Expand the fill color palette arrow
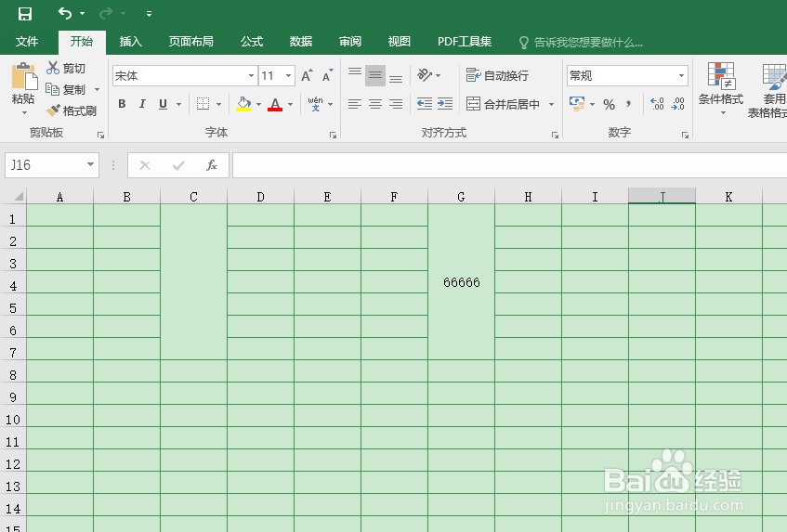The width and height of the screenshot is (787, 532). [x=259, y=104]
